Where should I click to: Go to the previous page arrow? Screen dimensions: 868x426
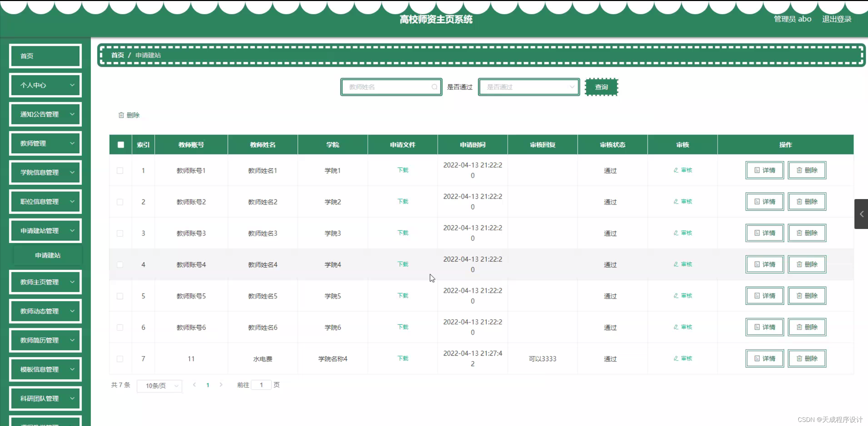194,385
